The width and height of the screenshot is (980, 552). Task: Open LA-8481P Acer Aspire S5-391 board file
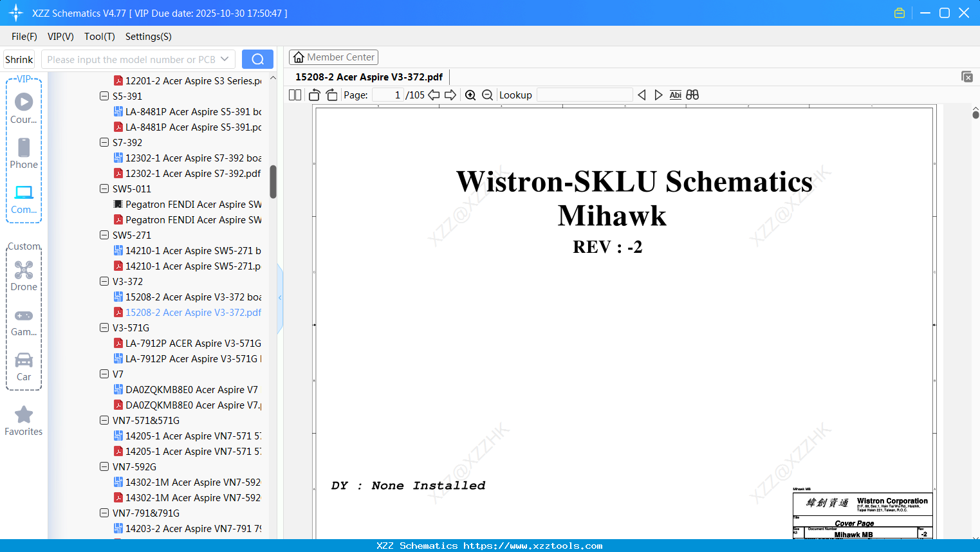[x=188, y=111]
